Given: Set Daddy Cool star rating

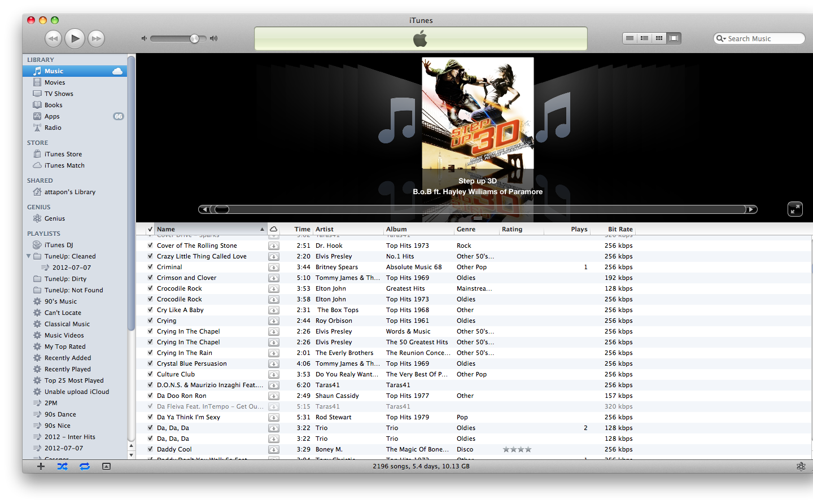Looking at the screenshot, I should (517, 449).
